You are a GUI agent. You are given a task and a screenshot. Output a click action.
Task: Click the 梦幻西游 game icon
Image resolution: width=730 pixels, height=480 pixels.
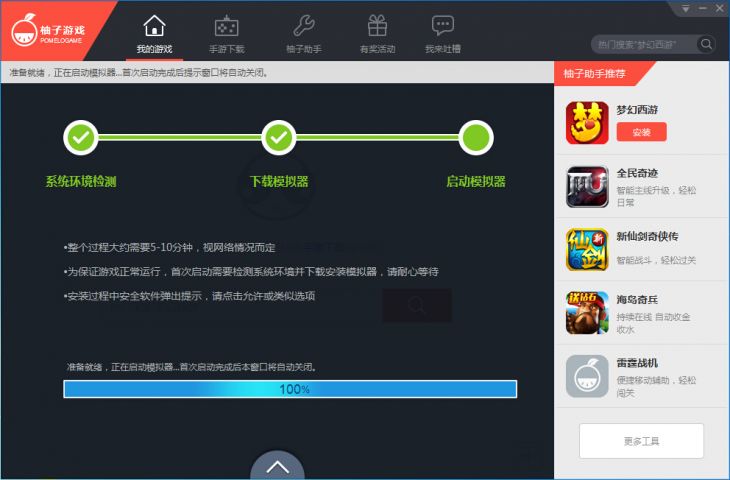(587, 122)
